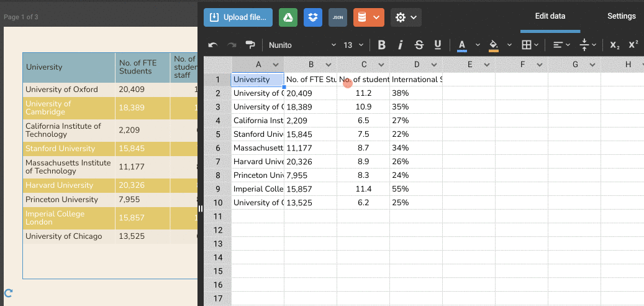
Task: Click cell containing 11.2
Action: 363,93
